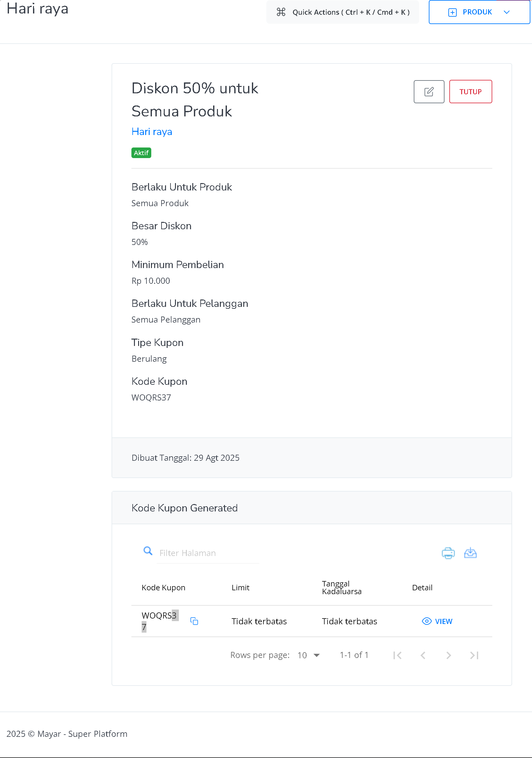This screenshot has width=532, height=758.
Task: Click the search magnifier icon
Action: coord(148,551)
